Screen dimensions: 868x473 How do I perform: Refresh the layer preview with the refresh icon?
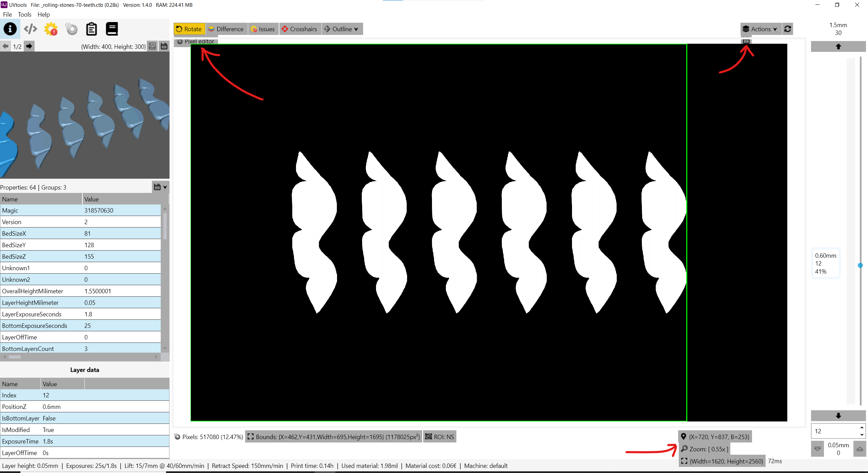(x=788, y=29)
